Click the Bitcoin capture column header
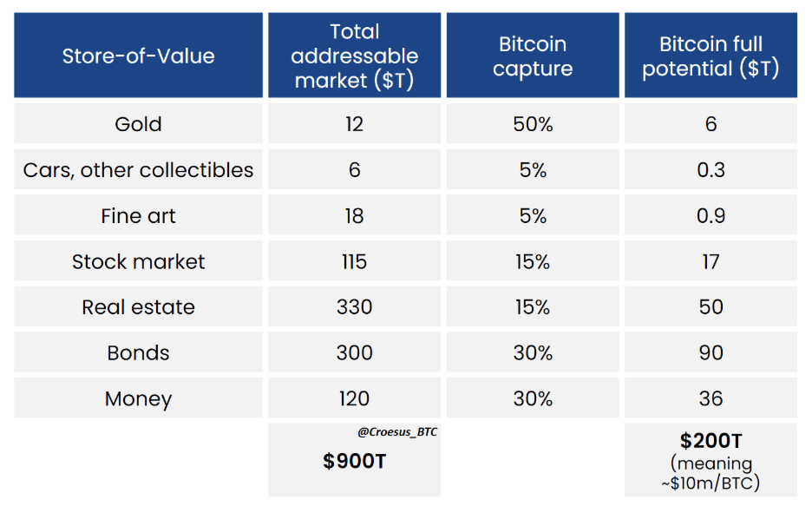The width and height of the screenshot is (812, 513). coord(533,55)
